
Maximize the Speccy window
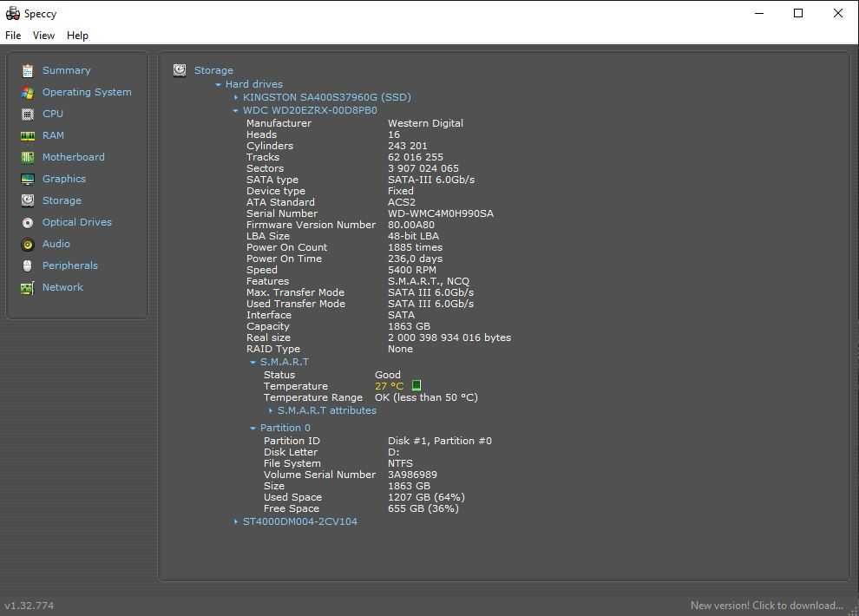[798, 13]
